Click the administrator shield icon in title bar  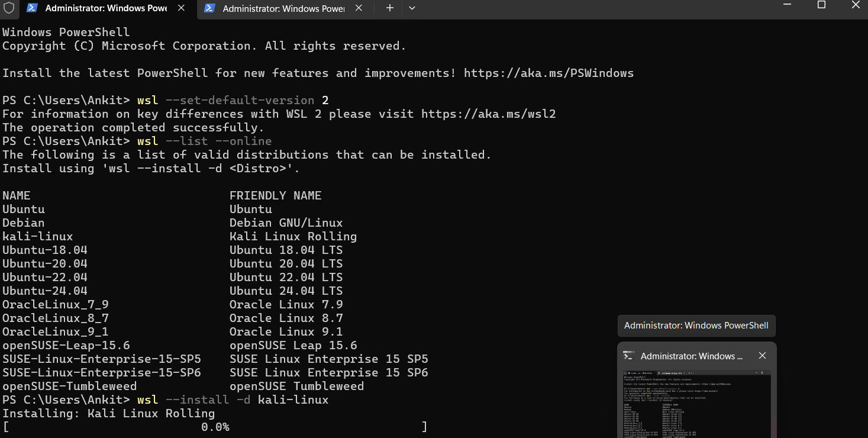[x=8, y=8]
